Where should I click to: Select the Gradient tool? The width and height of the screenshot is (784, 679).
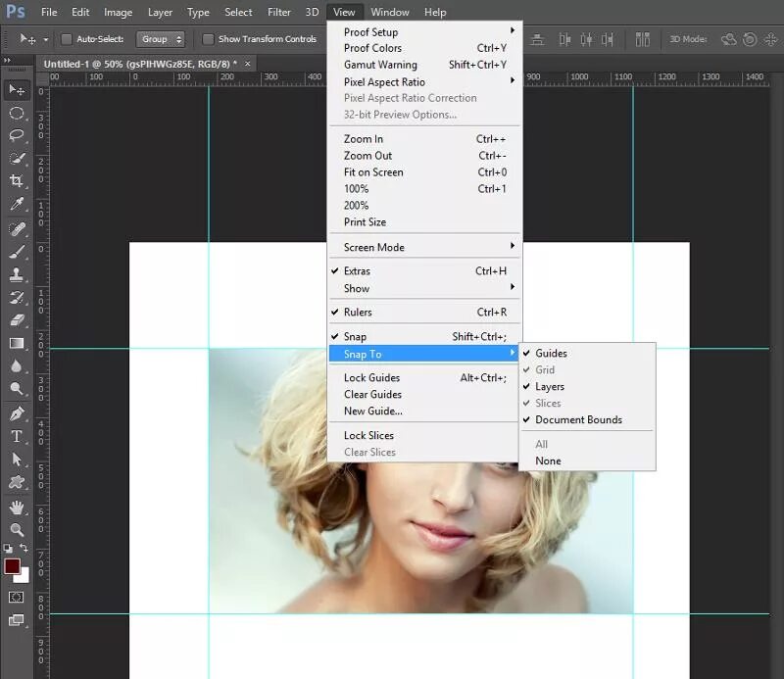click(17, 343)
